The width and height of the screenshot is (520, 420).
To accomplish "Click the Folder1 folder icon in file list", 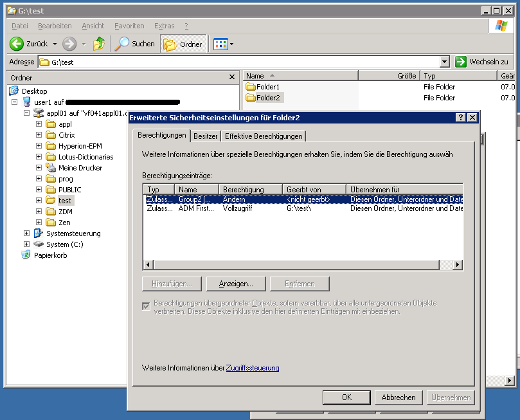I will (x=251, y=87).
